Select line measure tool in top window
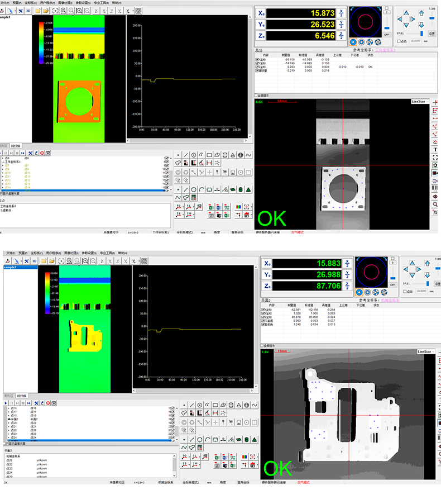 point(186,155)
